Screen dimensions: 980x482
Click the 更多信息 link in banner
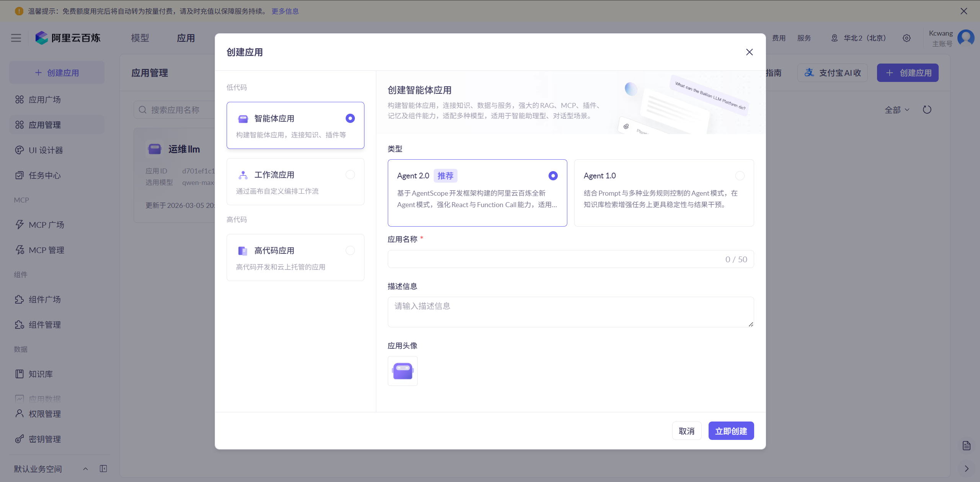285,11
